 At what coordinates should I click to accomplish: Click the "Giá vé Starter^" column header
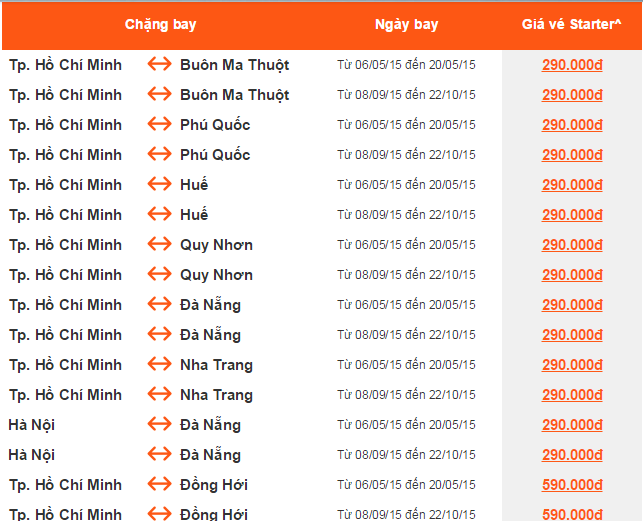572,24
